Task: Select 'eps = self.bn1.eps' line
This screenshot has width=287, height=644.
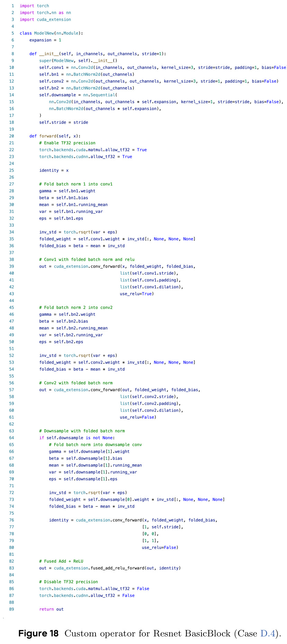Action: (x=61, y=219)
